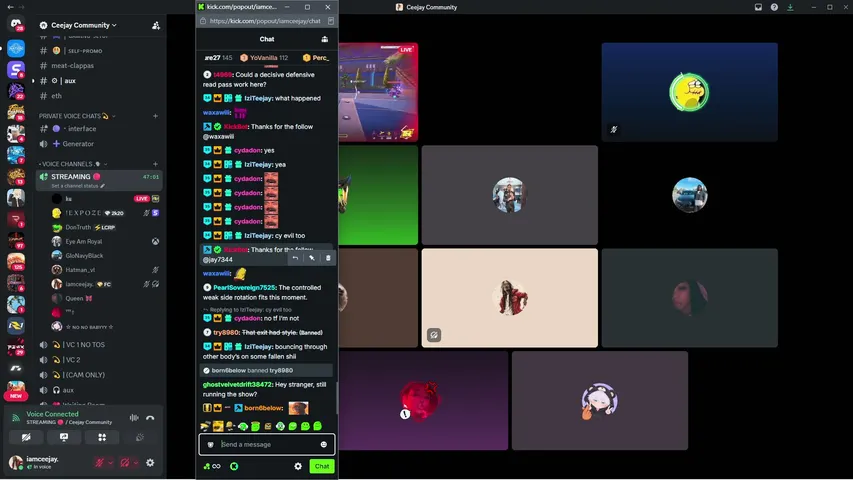
Task: Pin the hovered KickBot message
Action: point(312,258)
